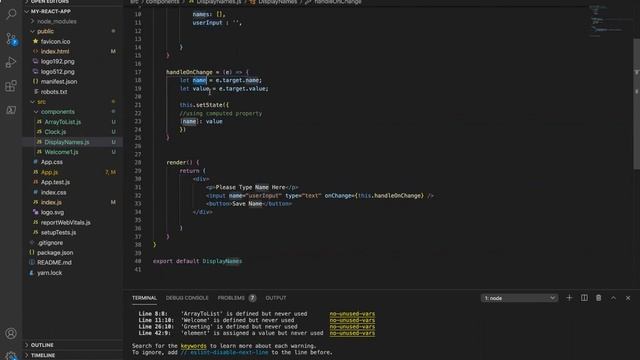Close the terminal panel
The height and width of the screenshot is (360, 640).
pyautogui.click(x=628, y=298)
